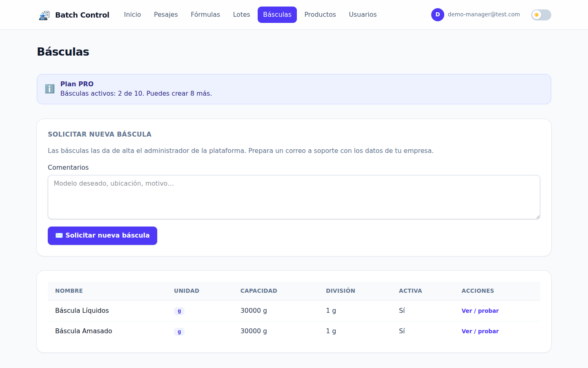This screenshot has width=588, height=368.
Task: Click the Solicitar nueva báscula button
Action: 102,236
